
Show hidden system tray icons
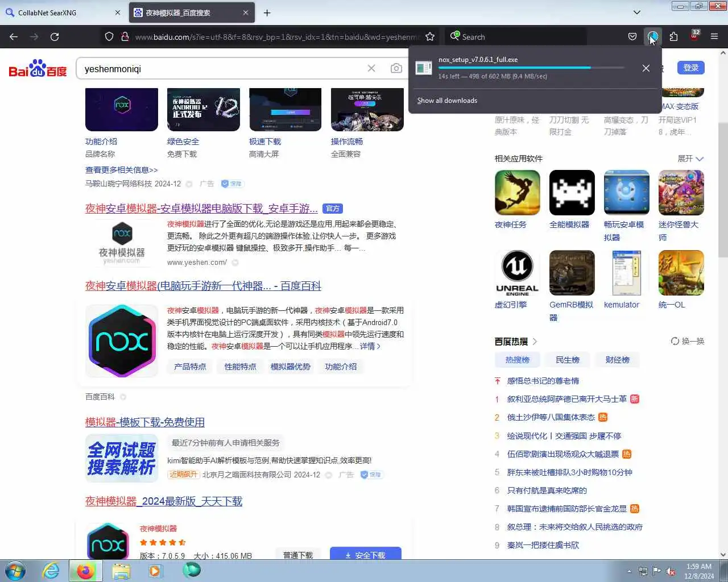point(629,571)
